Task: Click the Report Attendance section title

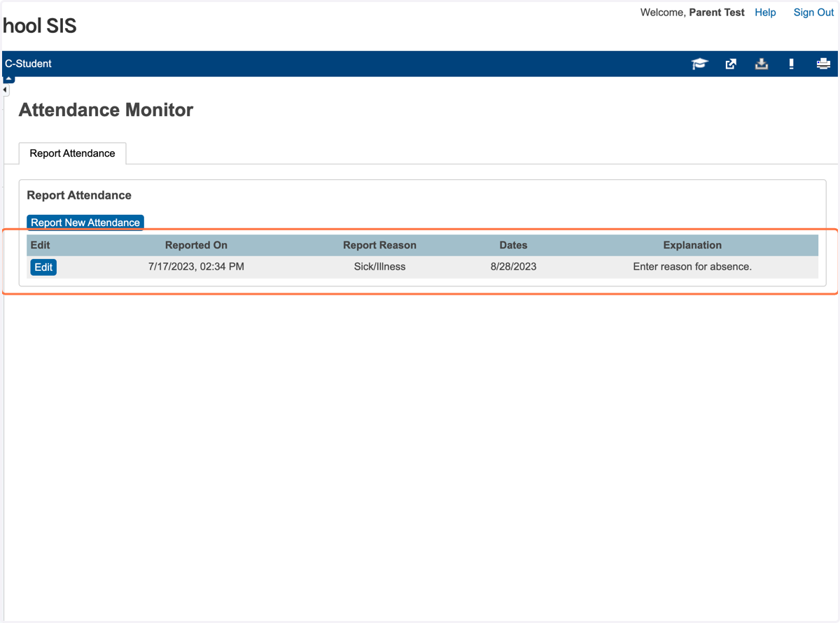Action: (x=79, y=195)
